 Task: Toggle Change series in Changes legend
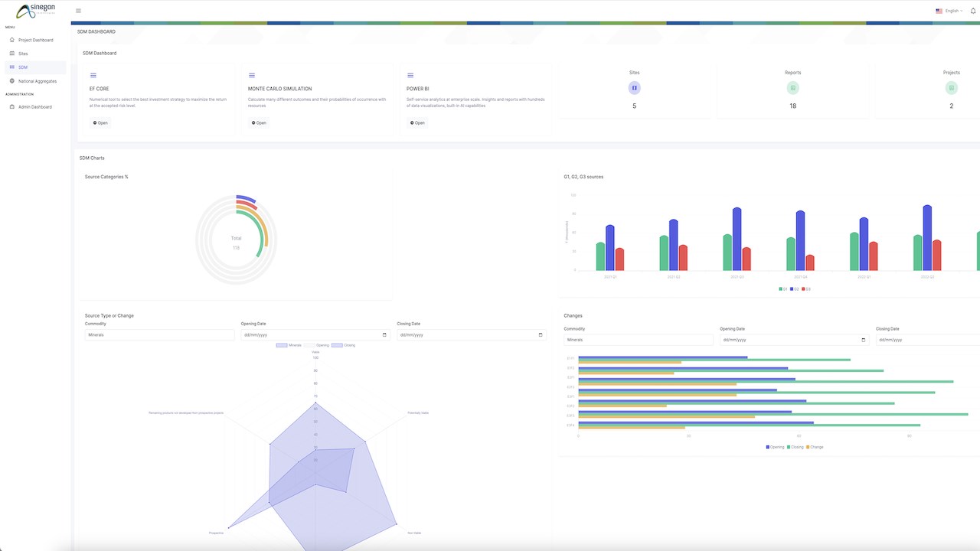click(x=815, y=447)
